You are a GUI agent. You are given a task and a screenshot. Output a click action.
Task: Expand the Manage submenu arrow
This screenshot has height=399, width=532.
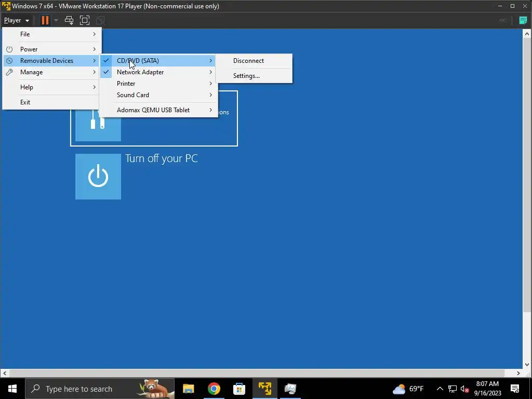point(95,72)
